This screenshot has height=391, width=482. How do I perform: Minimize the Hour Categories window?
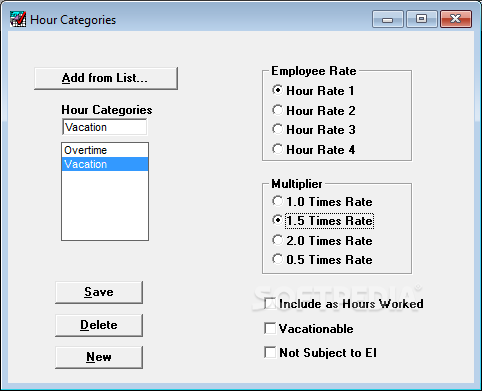click(x=388, y=19)
